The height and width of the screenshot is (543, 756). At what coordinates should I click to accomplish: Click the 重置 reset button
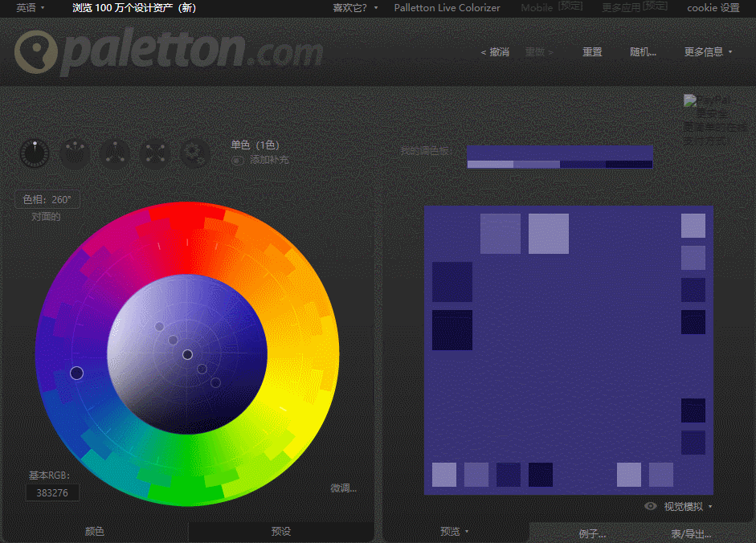(x=592, y=51)
